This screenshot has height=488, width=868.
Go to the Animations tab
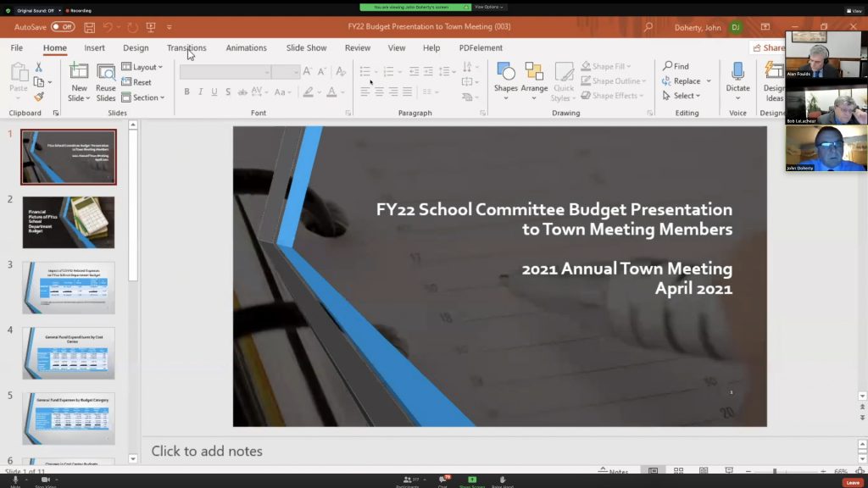click(x=247, y=48)
